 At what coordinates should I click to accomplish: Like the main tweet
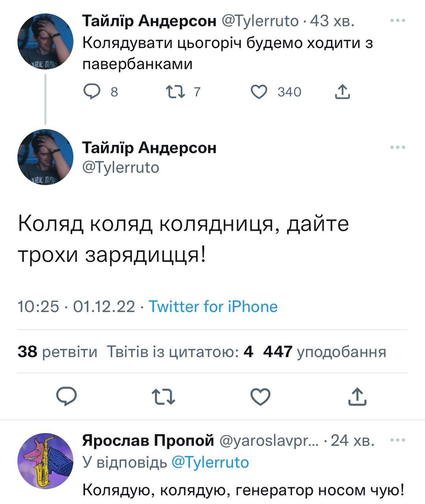[x=261, y=397]
